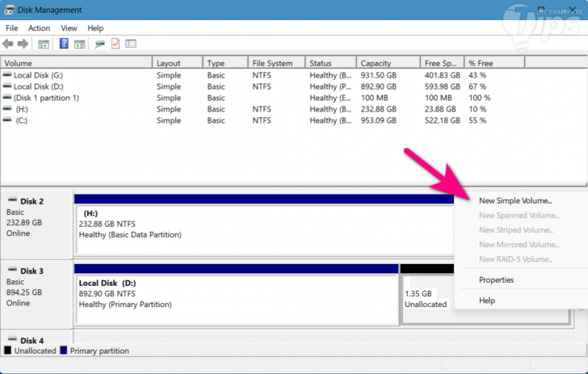Select the (Disk 1 partition 1) volume row
The height and width of the screenshot is (374, 588).
pyautogui.click(x=262, y=98)
